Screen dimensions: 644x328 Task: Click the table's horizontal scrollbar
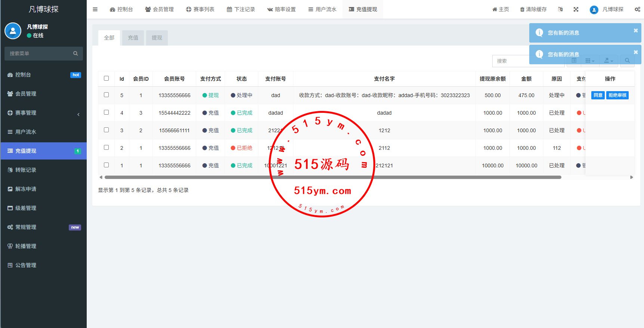click(333, 177)
